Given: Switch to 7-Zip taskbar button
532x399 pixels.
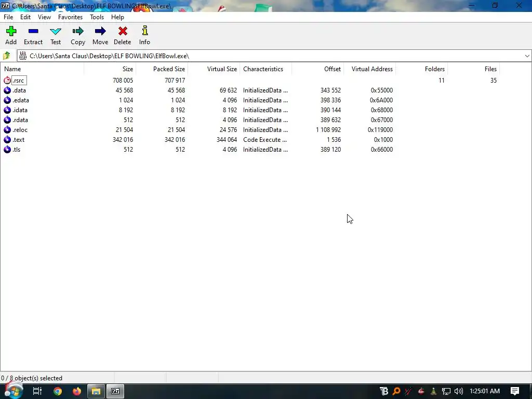Looking at the screenshot, I should coord(115,391).
